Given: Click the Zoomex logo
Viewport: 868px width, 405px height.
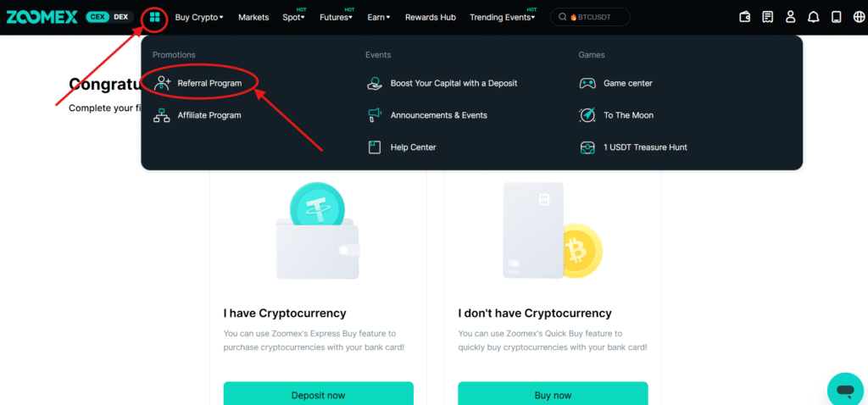Looking at the screenshot, I should tap(42, 17).
